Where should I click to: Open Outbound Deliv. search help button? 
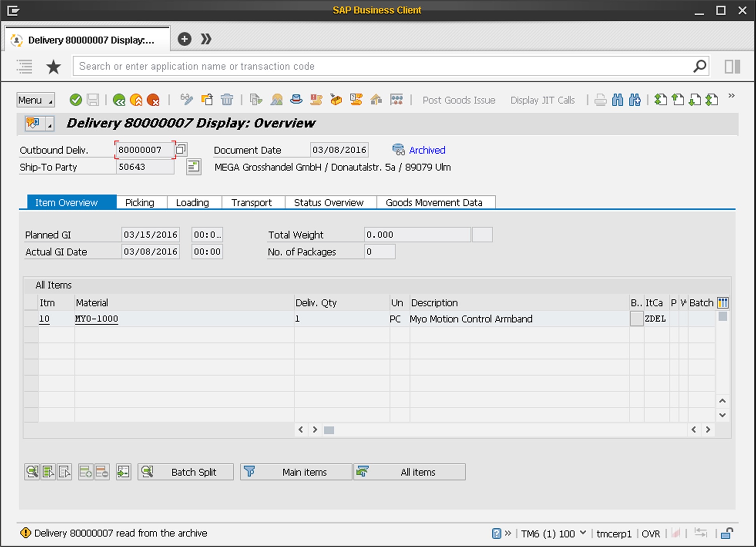click(181, 149)
